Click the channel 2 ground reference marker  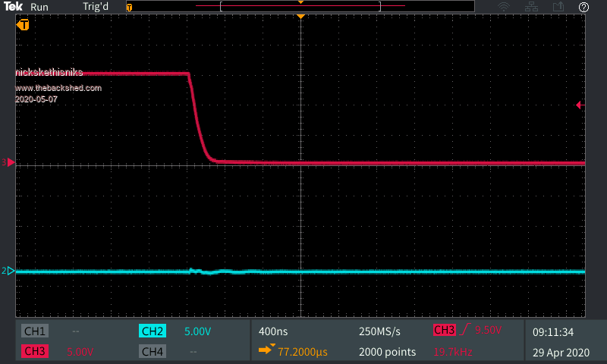tap(8, 271)
